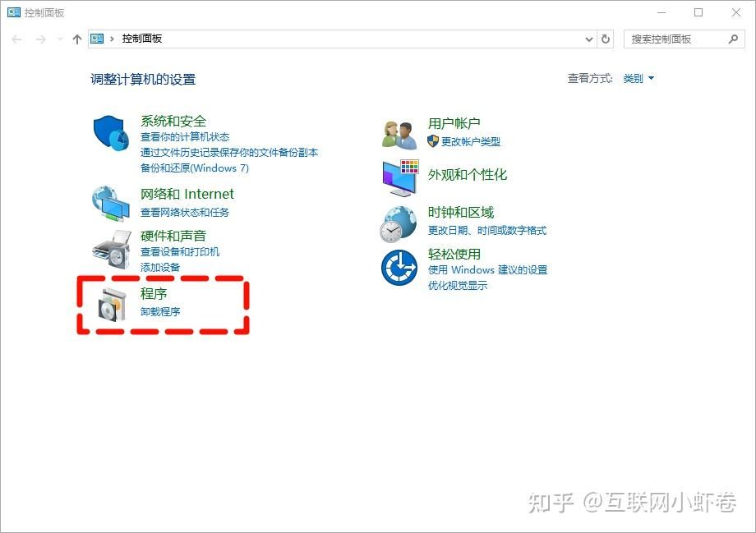Click the 搜索控制面板 search field
756x533 pixels.
click(x=674, y=39)
